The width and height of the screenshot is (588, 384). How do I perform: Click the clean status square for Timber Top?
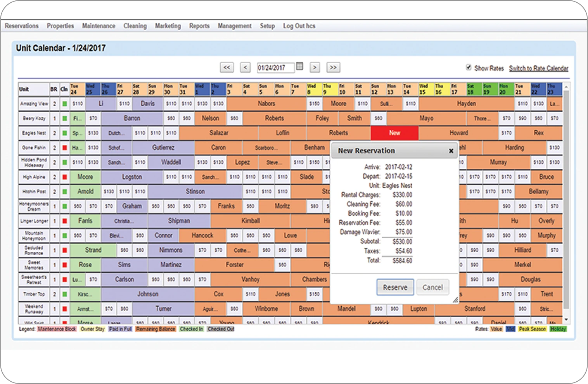point(64,294)
